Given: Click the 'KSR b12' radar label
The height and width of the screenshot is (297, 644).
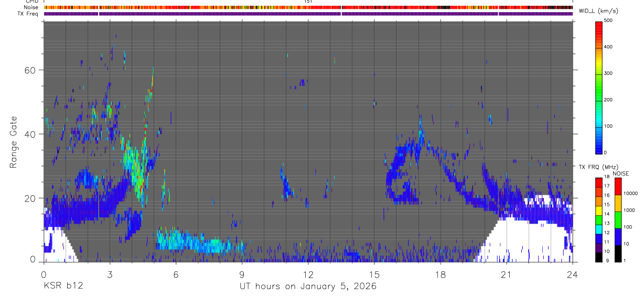Looking at the screenshot, I should click(63, 287).
